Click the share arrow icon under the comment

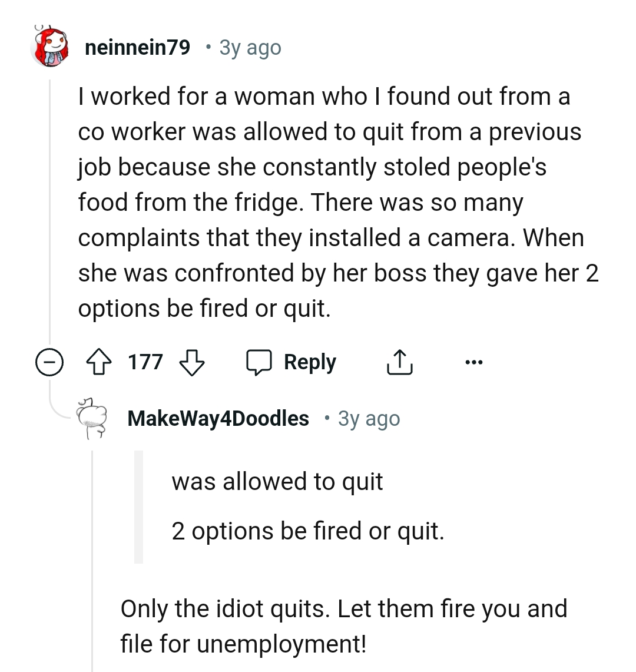click(x=400, y=362)
